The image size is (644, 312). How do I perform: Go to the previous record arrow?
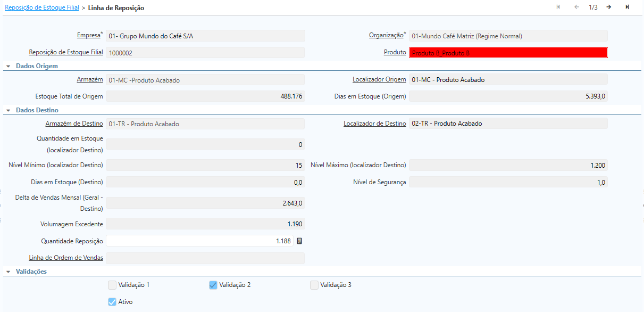click(x=576, y=7)
